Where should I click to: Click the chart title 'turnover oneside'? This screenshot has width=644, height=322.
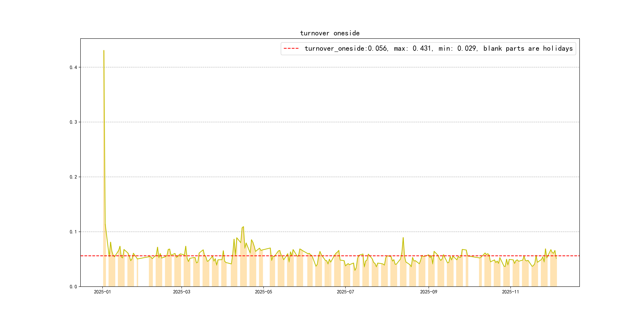[330, 33]
